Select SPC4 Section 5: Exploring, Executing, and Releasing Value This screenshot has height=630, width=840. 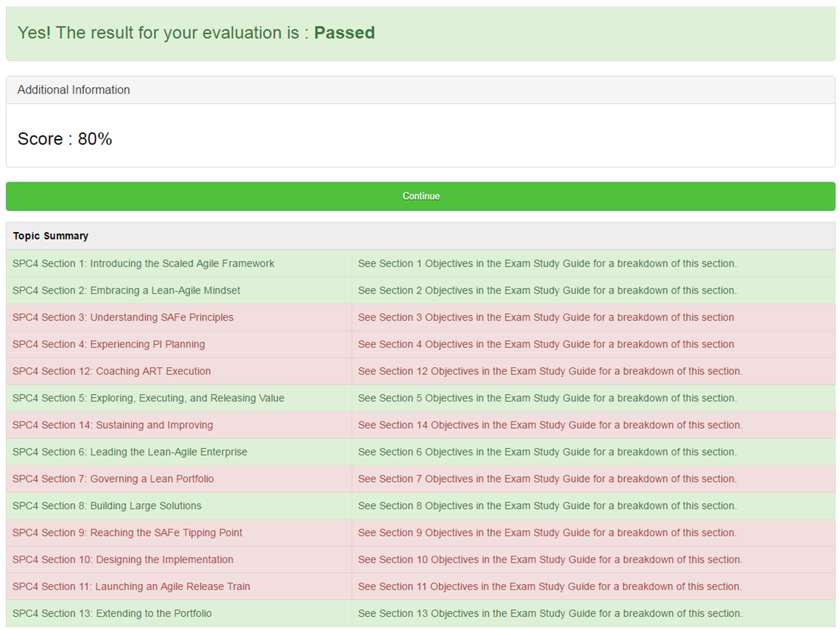pos(148,398)
